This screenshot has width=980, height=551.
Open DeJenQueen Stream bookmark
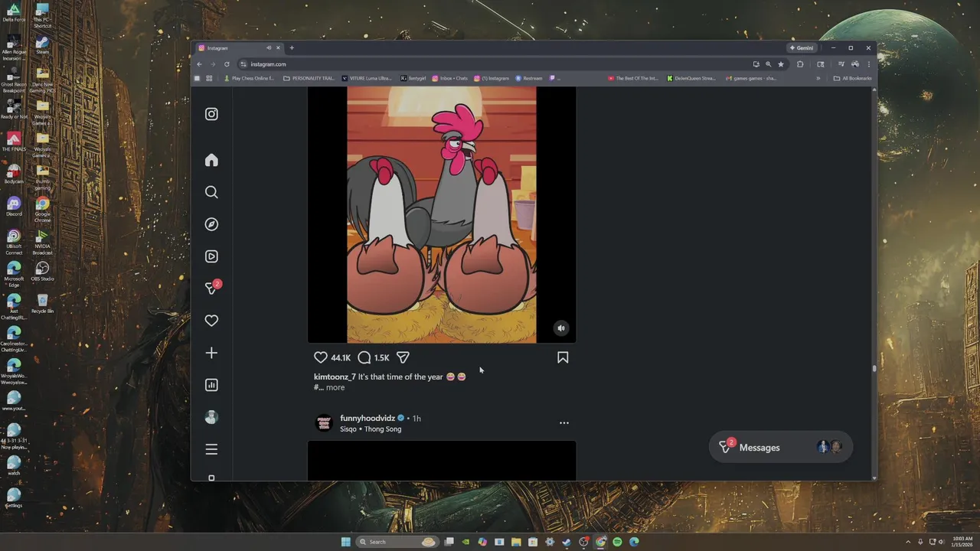(691, 78)
